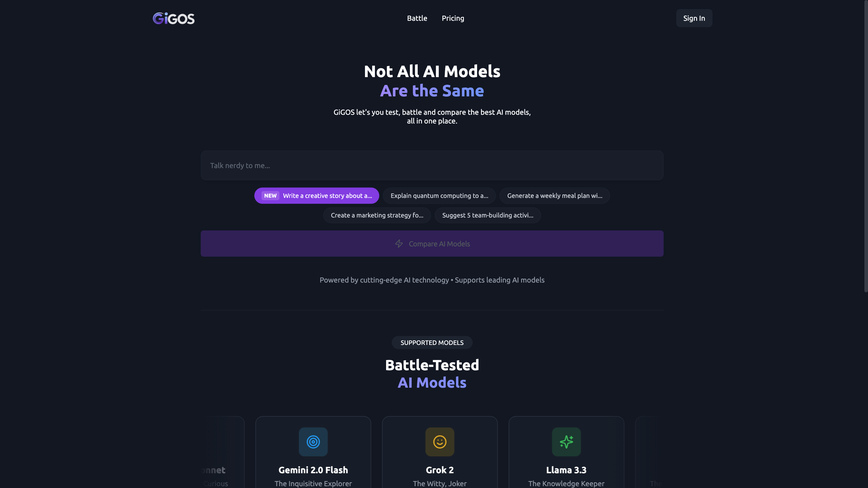Select the 'Write a creative story' prompt
This screenshot has width=868, height=488.
[x=327, y=196]
